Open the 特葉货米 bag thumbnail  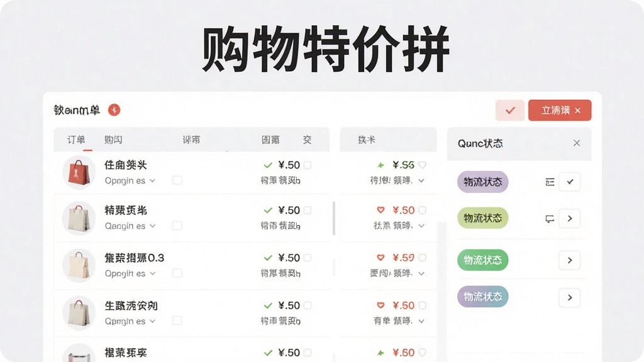[79, 218]
